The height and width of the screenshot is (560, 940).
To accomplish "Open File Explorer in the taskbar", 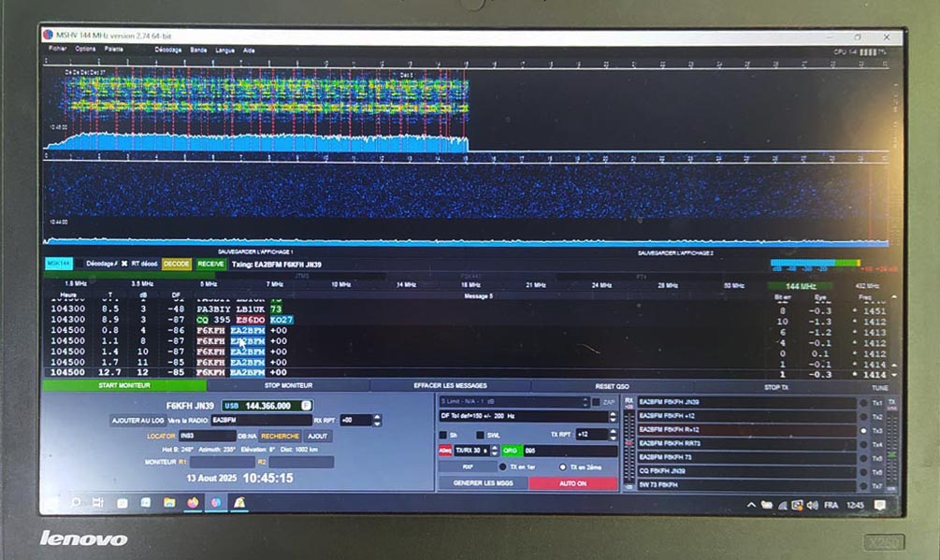I will [x=169, y=502].
